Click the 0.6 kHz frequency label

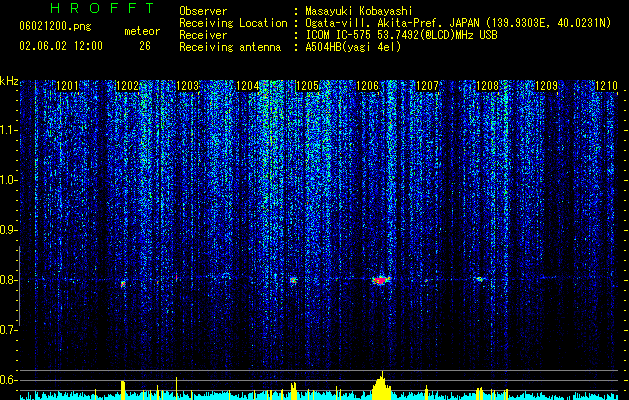tap(9, 380)
